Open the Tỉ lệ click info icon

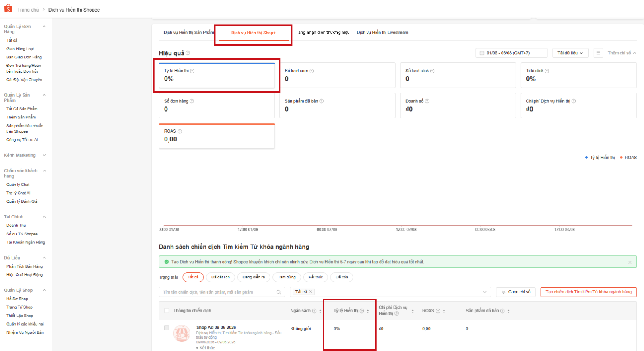[547, 71]
